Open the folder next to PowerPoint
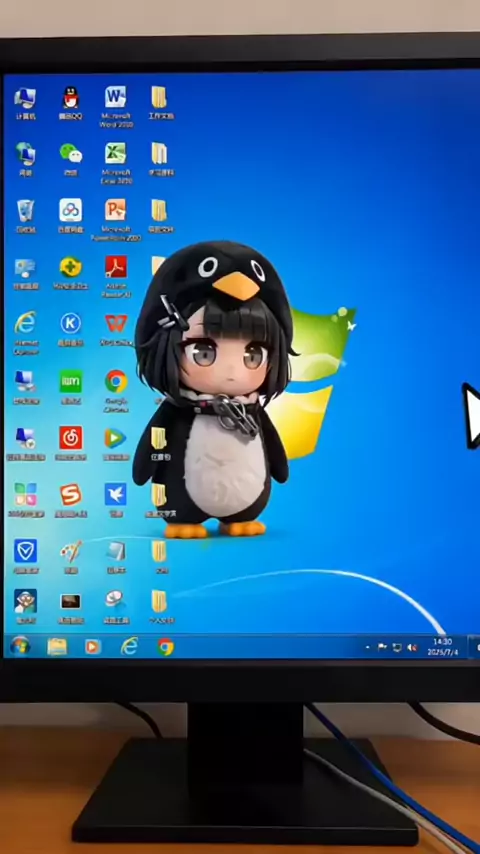Image resolution: width=480 pixels, height=854 pixels. pyautogui.click(x=159, y=210)
